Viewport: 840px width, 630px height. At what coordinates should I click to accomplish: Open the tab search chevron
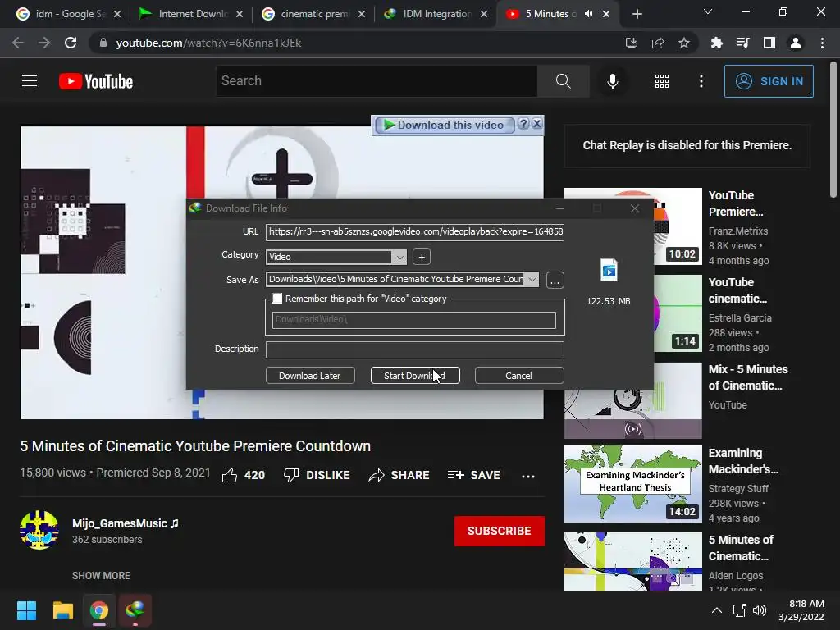click(x=708, y=11)
